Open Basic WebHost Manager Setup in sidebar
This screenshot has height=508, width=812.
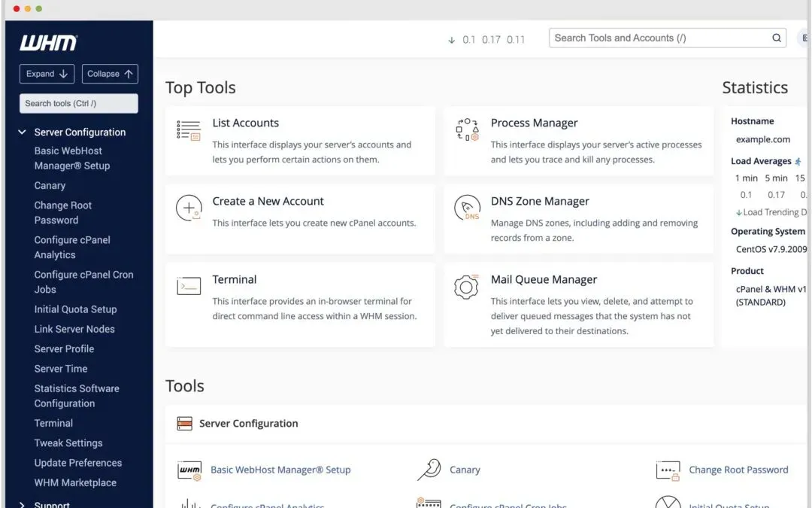(x=72, y=158)
